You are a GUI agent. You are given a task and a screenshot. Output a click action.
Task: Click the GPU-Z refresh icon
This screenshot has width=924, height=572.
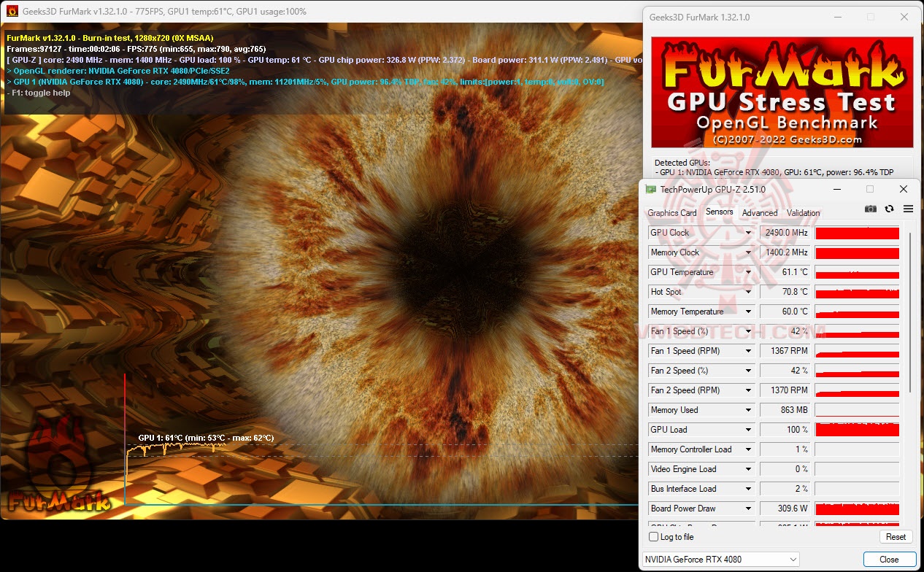pos(889,209)
